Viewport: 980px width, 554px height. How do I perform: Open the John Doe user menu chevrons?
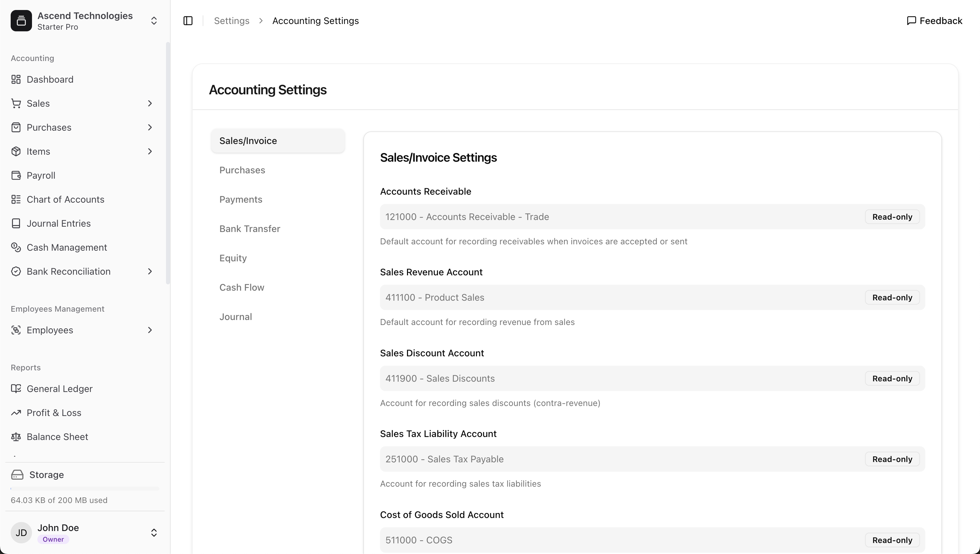pos(154,532)
